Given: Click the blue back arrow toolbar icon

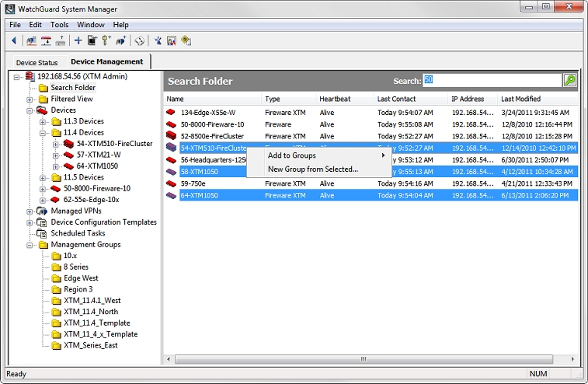Looking at the screenshot, I should pos(14,40).
